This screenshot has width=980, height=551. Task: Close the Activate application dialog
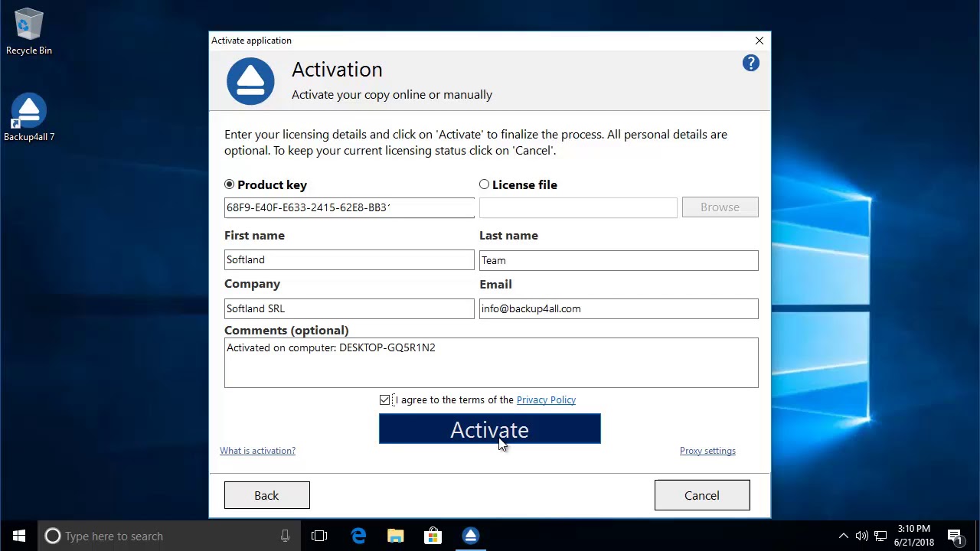click(x=759, y=41)
